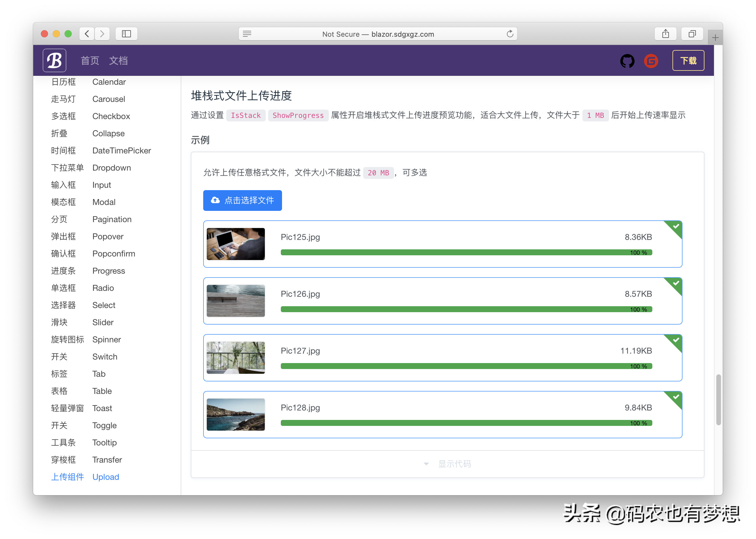Click the page vertical scrollbar thumb
756x539 pixels.
tap(718, 400)
